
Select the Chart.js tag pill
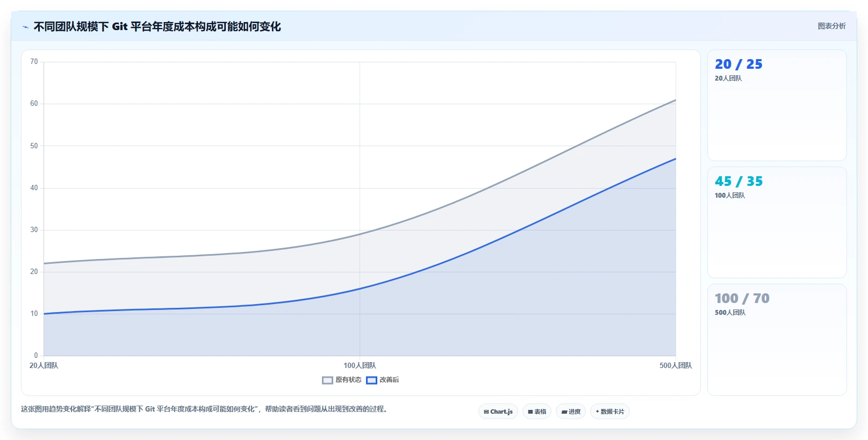coord(498,412)
